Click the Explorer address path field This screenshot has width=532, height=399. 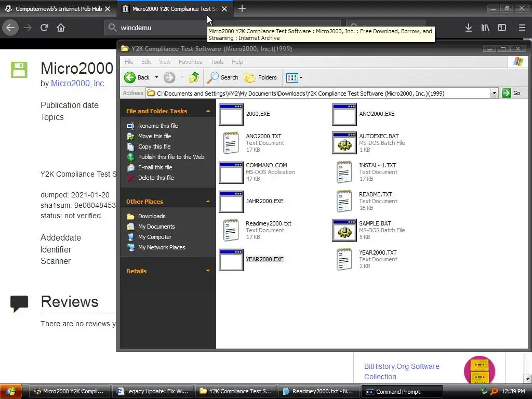click(x=318, y=94)
